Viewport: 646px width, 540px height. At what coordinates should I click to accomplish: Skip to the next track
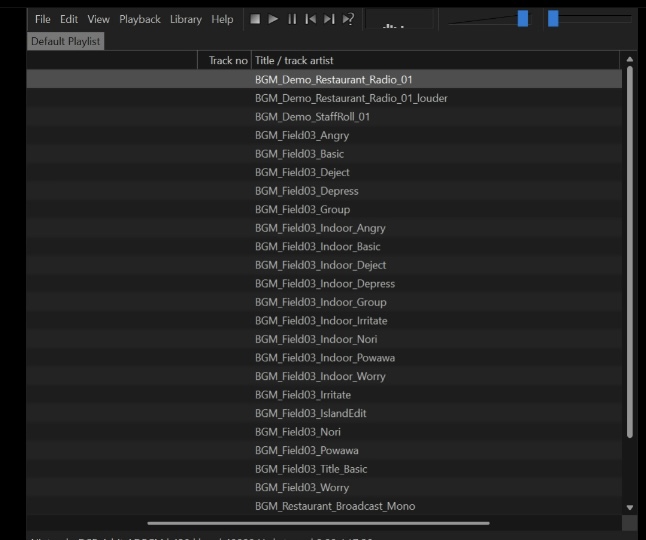[x=329, y=19]
